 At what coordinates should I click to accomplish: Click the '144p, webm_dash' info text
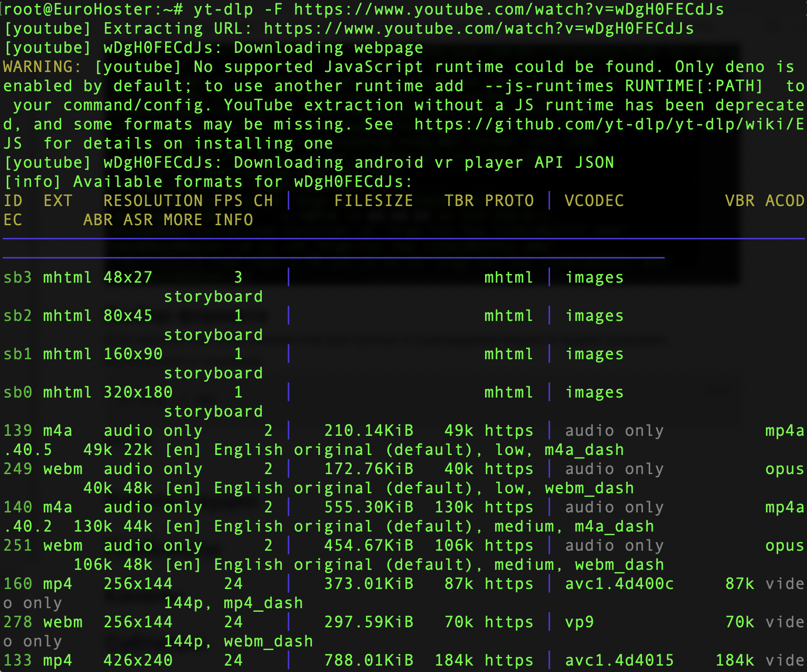click(238, 641)
